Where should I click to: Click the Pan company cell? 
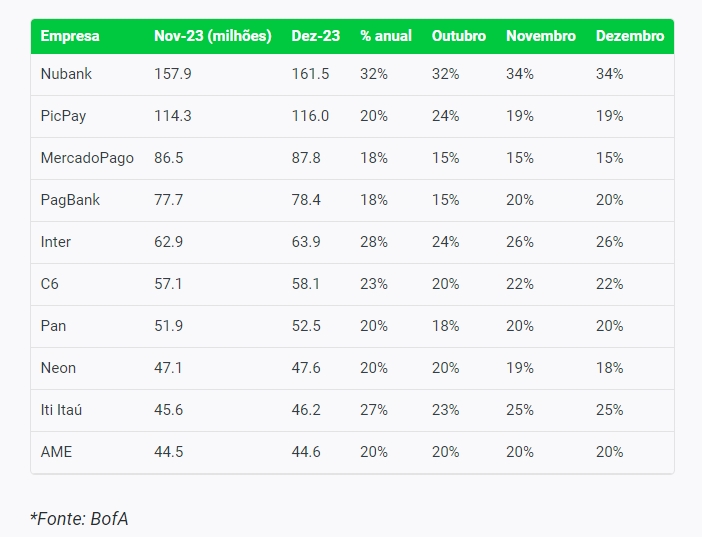coord(54,326)
